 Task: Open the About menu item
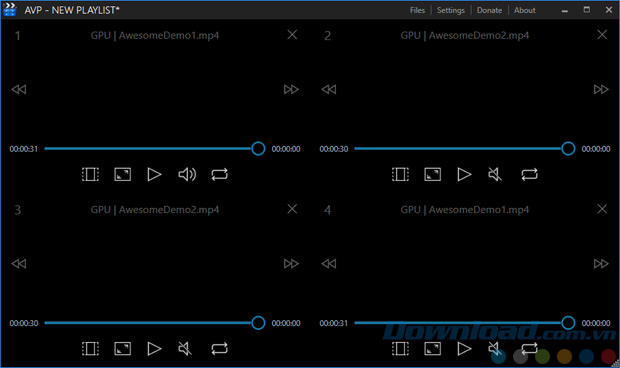[x=524, y=10]
